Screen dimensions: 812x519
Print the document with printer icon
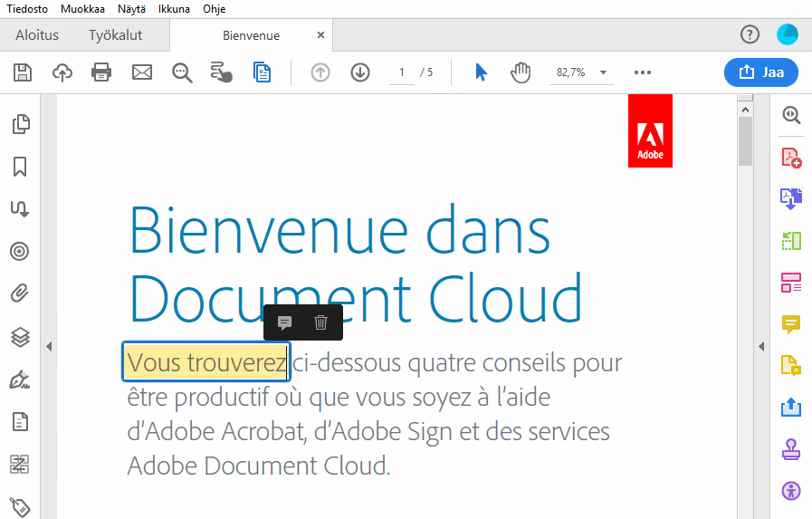(x=101, y=72)
